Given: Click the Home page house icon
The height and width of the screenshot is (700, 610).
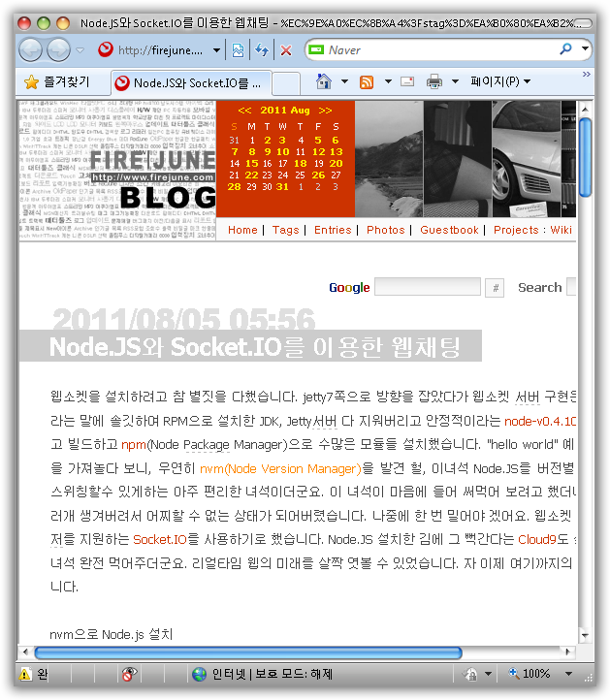Looking at the screenshot, I should (x=324, y=81).
